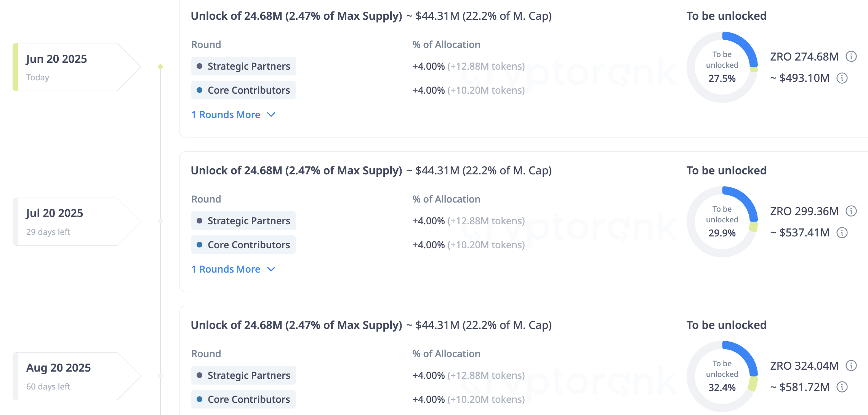Select the Jul 20 2025 date marker

pos(77,222)
